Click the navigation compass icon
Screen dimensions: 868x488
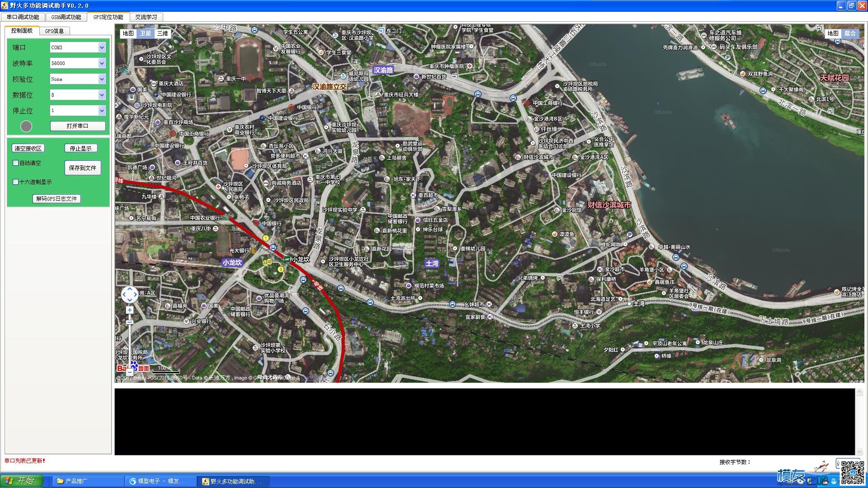(x=129, y=293)
